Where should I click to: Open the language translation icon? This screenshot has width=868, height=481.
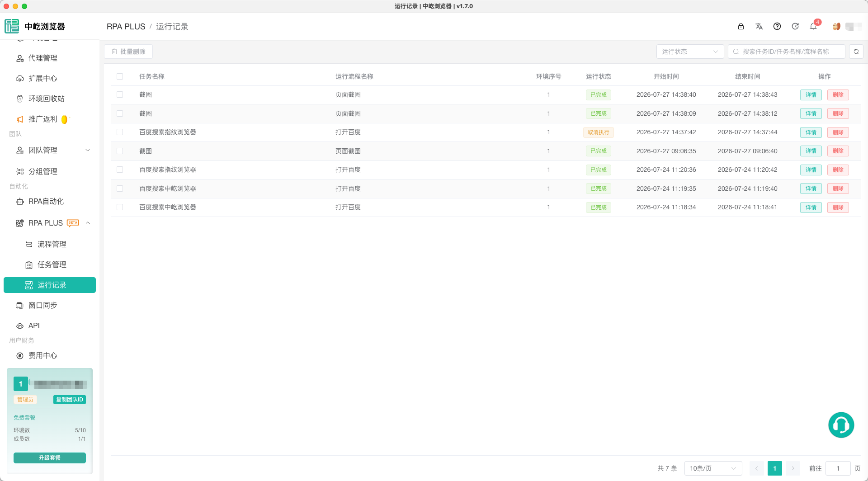point(759,26)
